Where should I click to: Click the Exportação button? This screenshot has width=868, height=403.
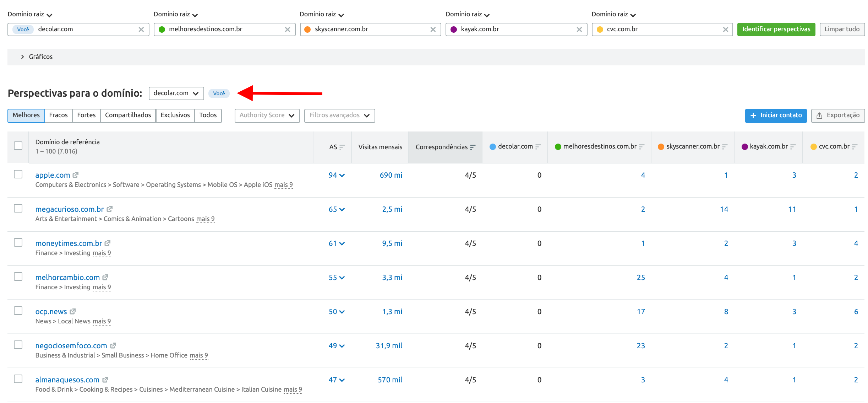click(x=838, y=115)
